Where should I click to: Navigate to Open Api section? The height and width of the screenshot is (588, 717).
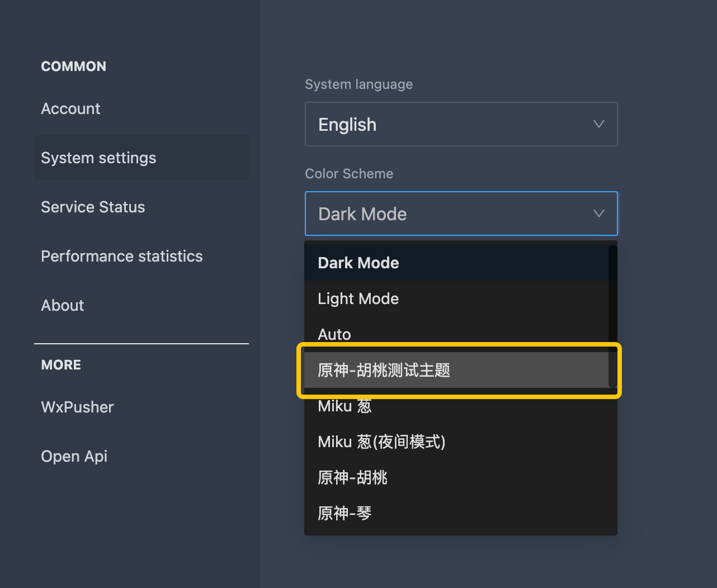click(x=74, y=456)
